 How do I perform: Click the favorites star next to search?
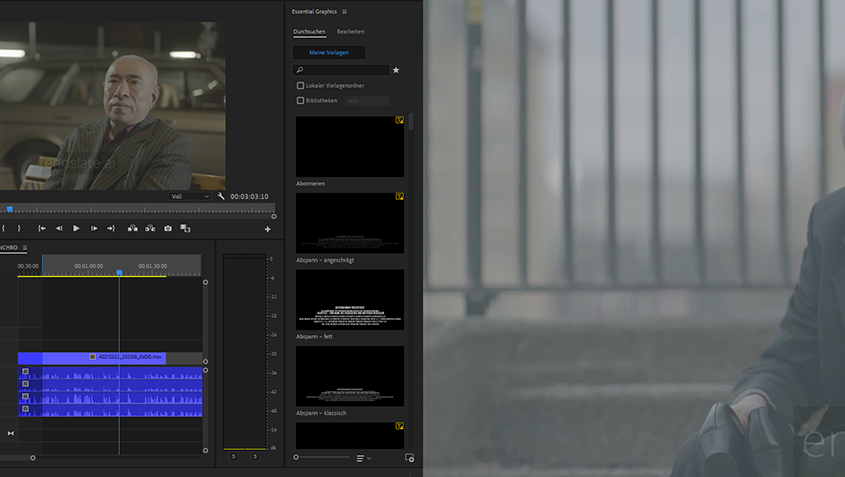[396, 70]
